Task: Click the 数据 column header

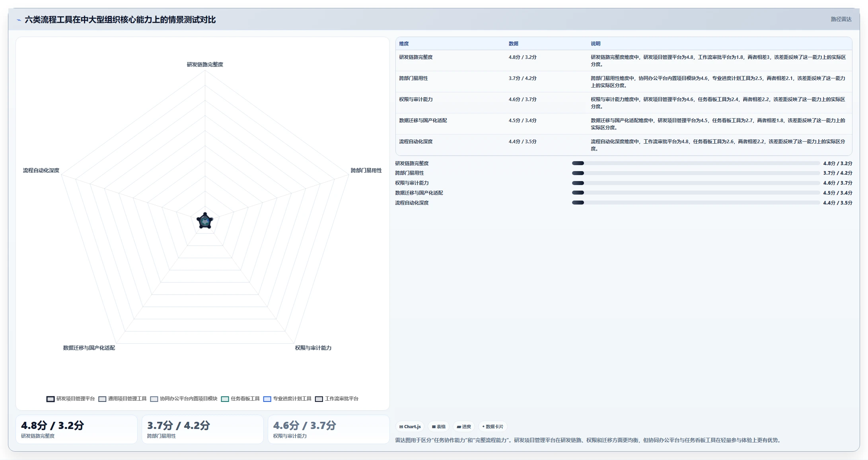Action: 513,44
